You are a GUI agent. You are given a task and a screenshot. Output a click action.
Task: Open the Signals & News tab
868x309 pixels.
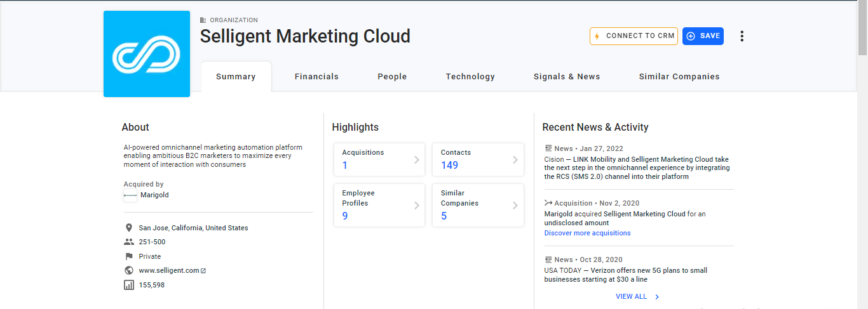click(x=567, y=77)
